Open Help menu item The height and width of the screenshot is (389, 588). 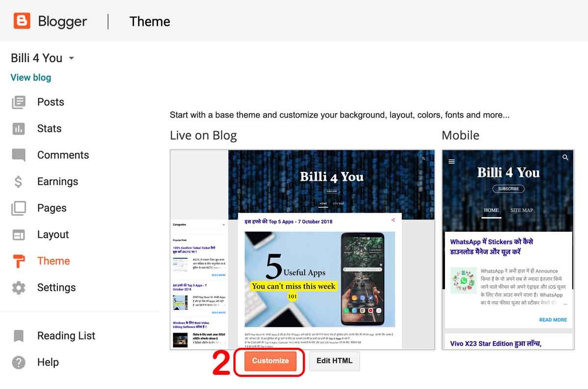click(48, 363)
